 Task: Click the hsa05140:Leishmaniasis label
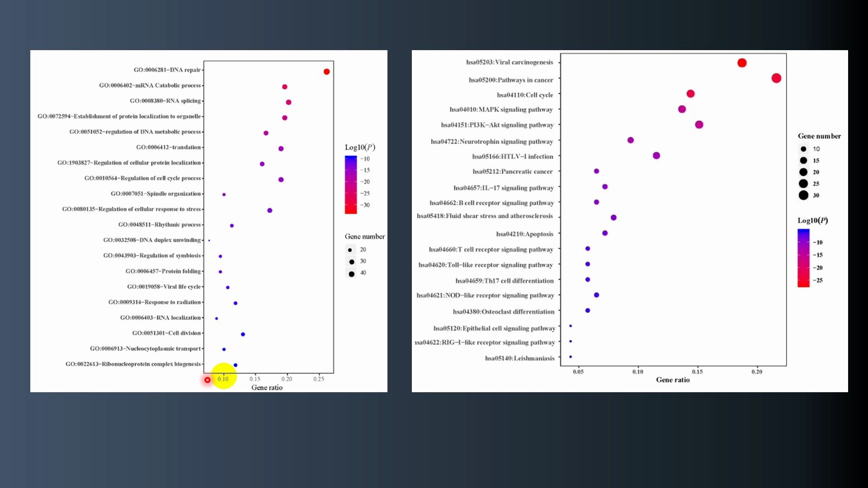click(x=519, y=358)
